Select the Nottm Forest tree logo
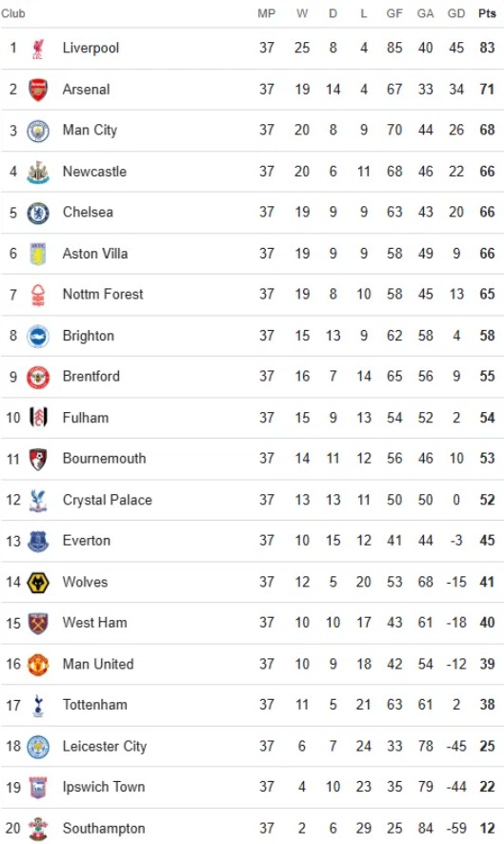Viewport: 504px width, 844px height. pos(38,295)
